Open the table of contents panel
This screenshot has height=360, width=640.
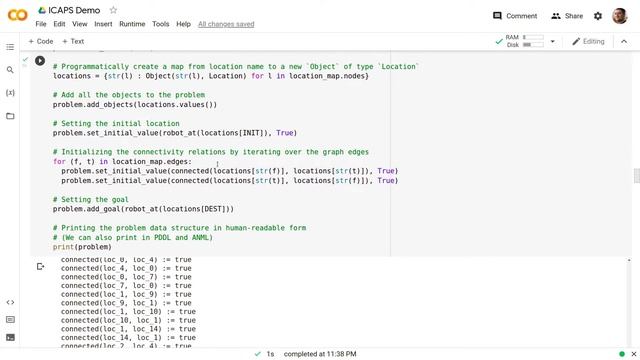click(x=10, y=47)
